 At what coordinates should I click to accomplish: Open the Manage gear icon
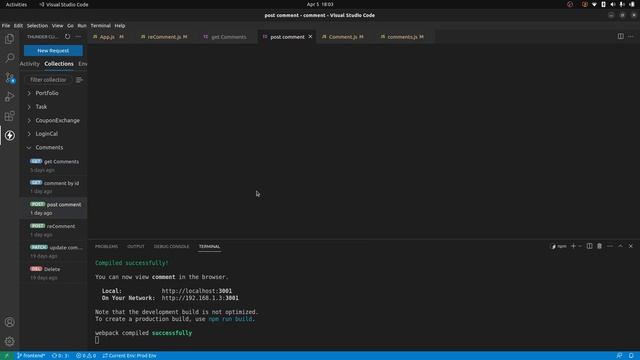tap(9, 341)
